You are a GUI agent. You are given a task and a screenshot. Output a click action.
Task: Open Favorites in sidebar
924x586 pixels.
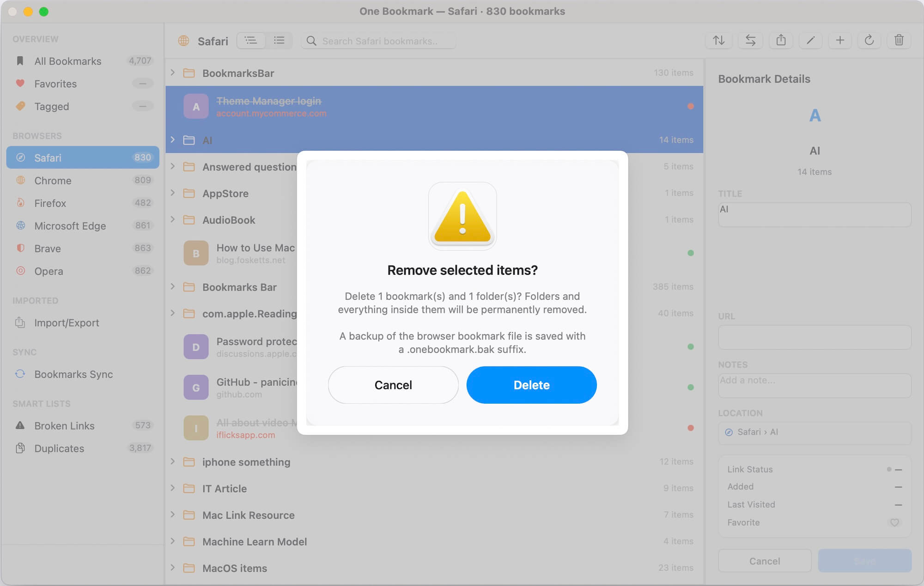tap(83, 84)
